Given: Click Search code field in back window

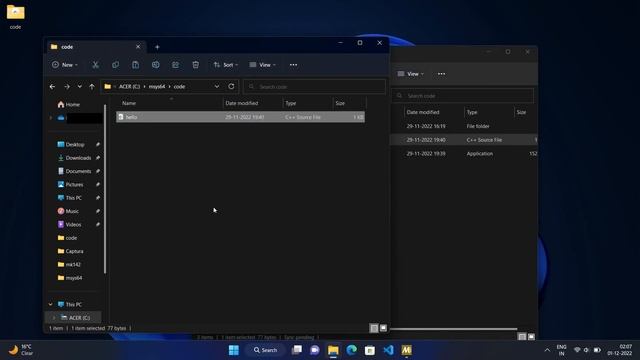Looking at the screenshot, I should tap(463, 96).
